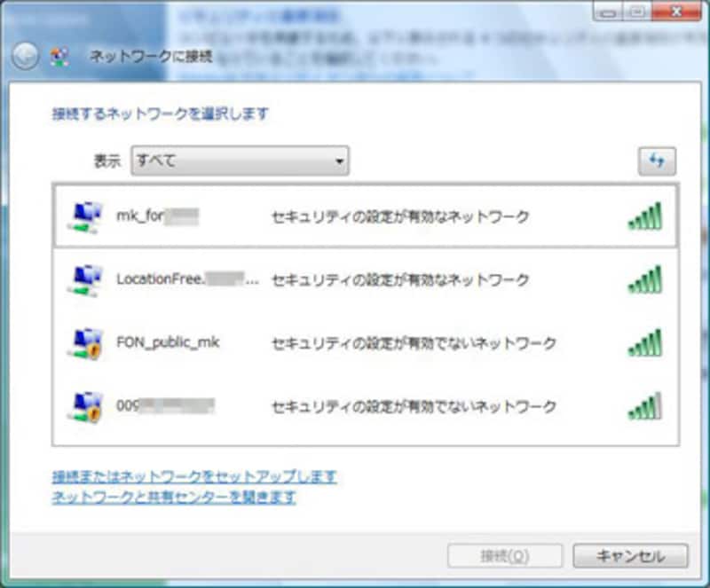This screenshot has width=710, height=588.
Task: Click the ネットワークに接続 window title
Action: point(151,57)
